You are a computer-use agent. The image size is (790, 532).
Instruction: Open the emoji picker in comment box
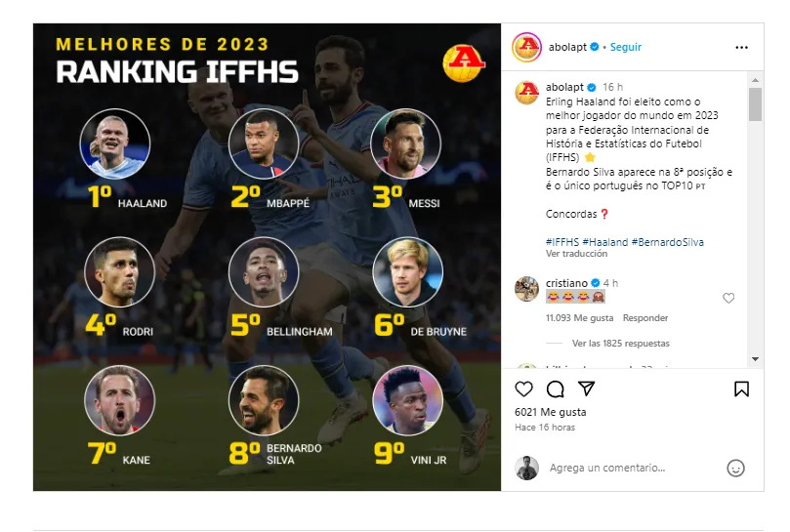click(735, 469)
